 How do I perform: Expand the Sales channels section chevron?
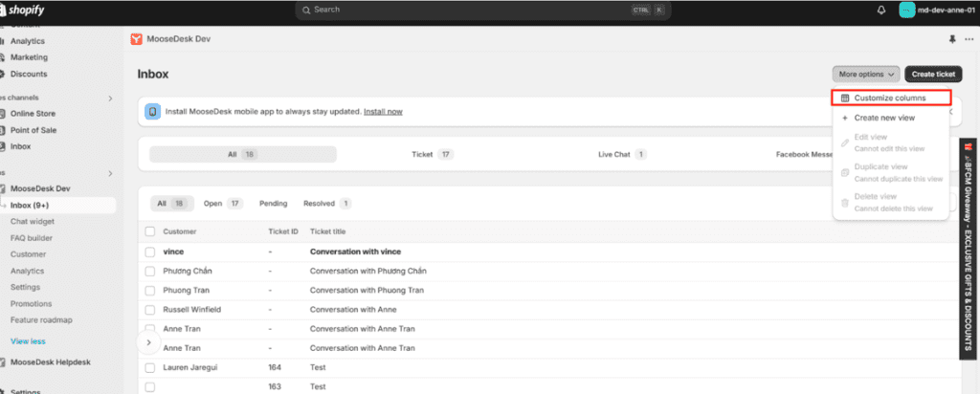coord(111,98)
